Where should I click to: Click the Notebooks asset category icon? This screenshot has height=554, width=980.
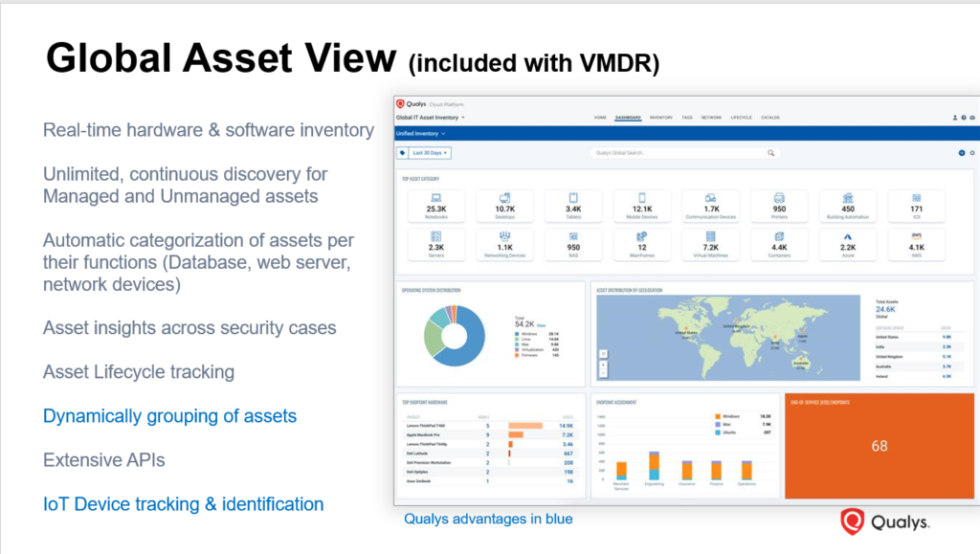pos(436,198)
